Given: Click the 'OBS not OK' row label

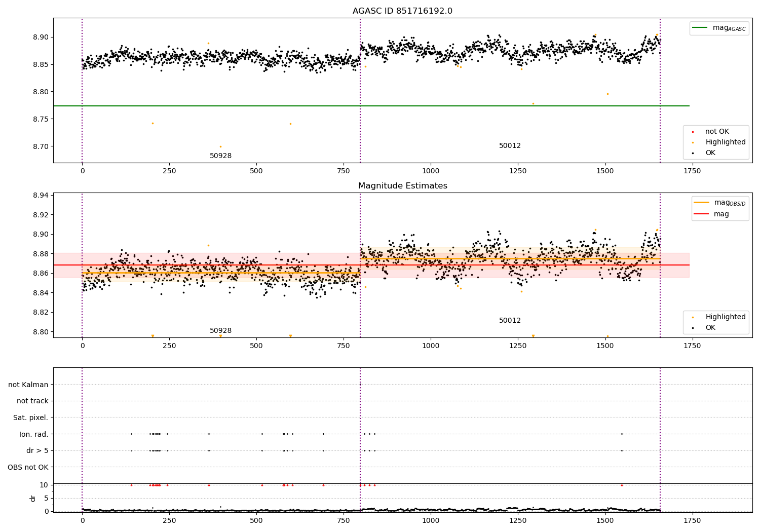Looking at the screenshot, I should (x=28, y=467).
